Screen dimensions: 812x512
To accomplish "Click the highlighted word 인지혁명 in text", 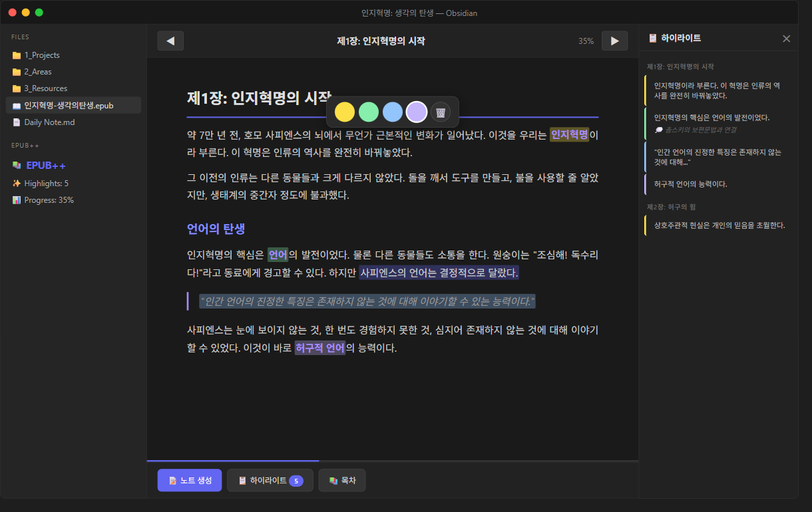I will [x=569, y=135].
